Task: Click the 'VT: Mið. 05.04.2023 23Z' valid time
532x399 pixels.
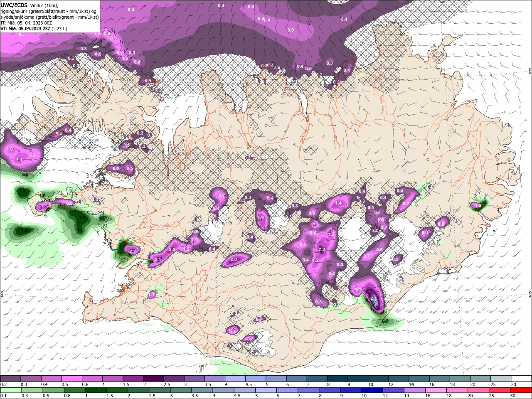Action: 26,29
